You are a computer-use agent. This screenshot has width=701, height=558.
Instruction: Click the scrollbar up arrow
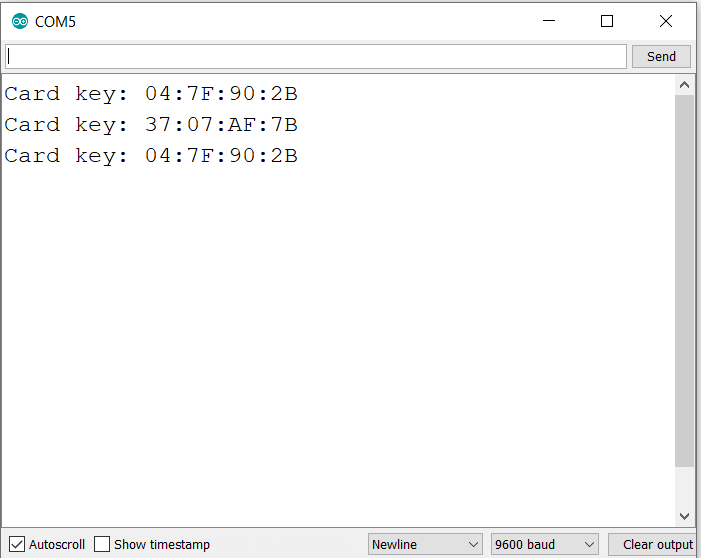click(684, 86)
